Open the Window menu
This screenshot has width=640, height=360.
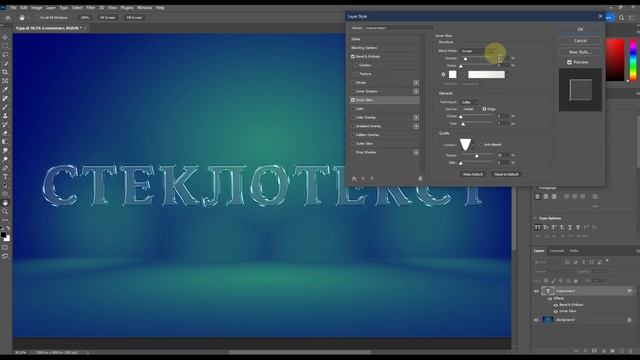coord(144,8)
